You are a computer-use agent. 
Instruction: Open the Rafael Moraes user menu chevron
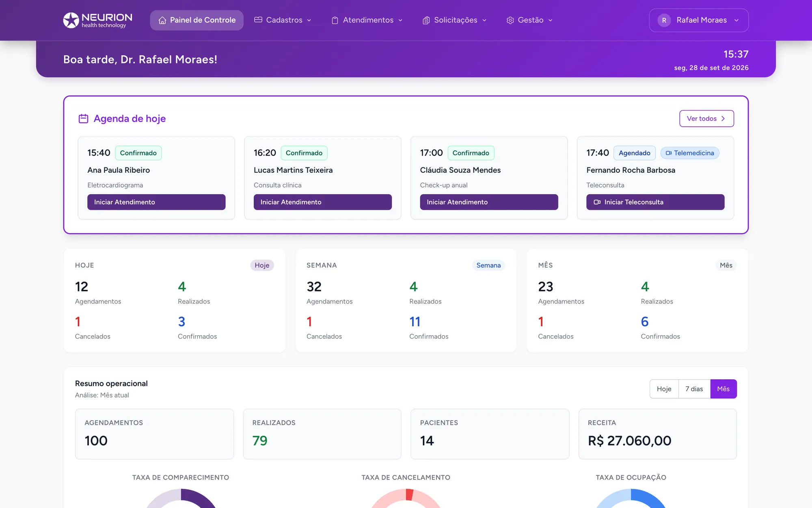pyautogui.click(x=736, y=20)
